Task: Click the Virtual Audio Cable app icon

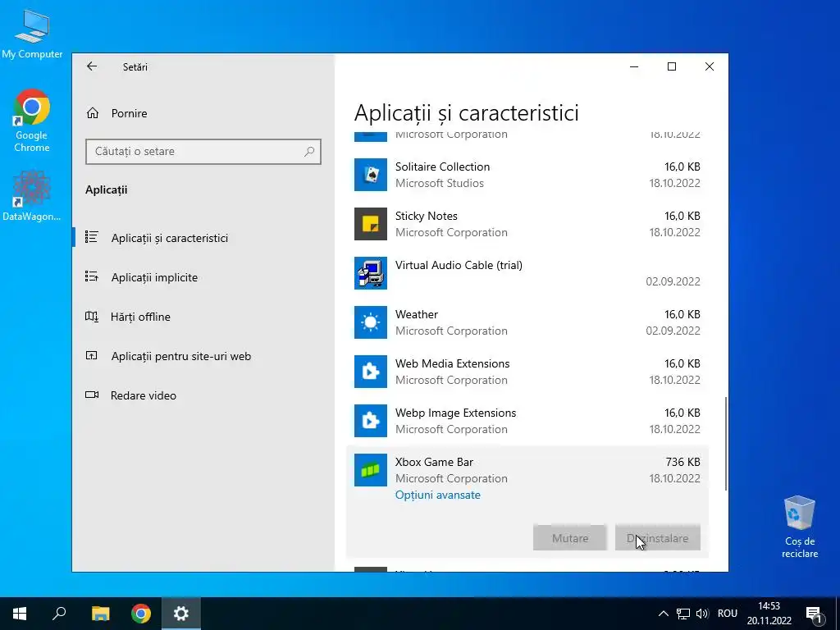Action: click(371, 273)
